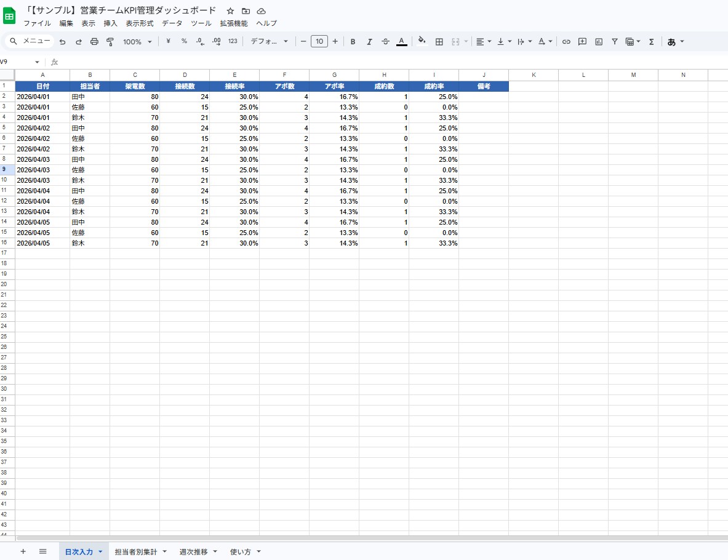Open the borders tool
This screenshot has width=728, height=560.
click(x=439, y=42)
